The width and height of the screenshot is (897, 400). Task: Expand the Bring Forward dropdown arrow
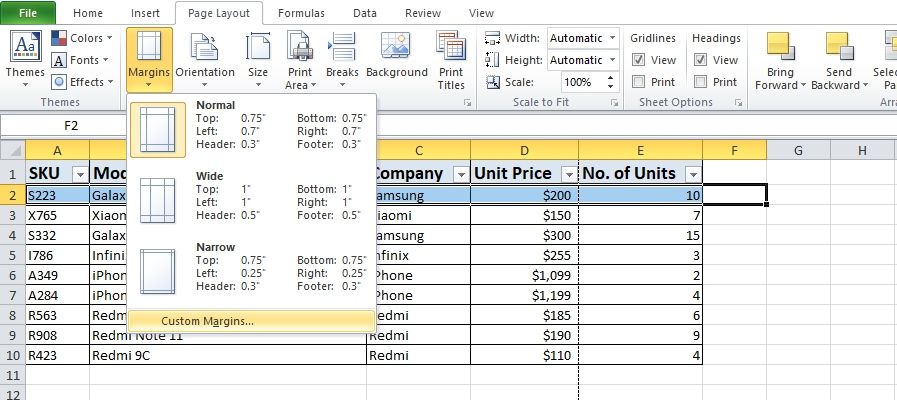(803, 85)
